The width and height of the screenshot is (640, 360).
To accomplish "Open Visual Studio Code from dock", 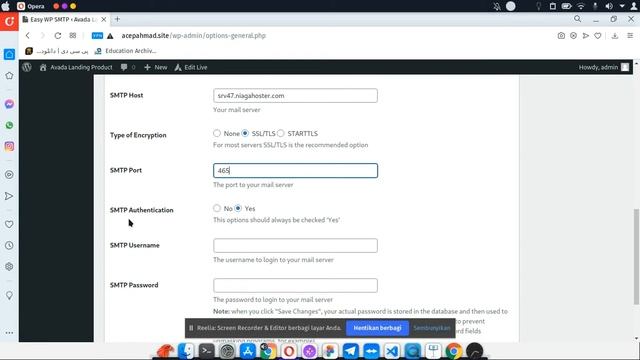I will pos(392,351).
